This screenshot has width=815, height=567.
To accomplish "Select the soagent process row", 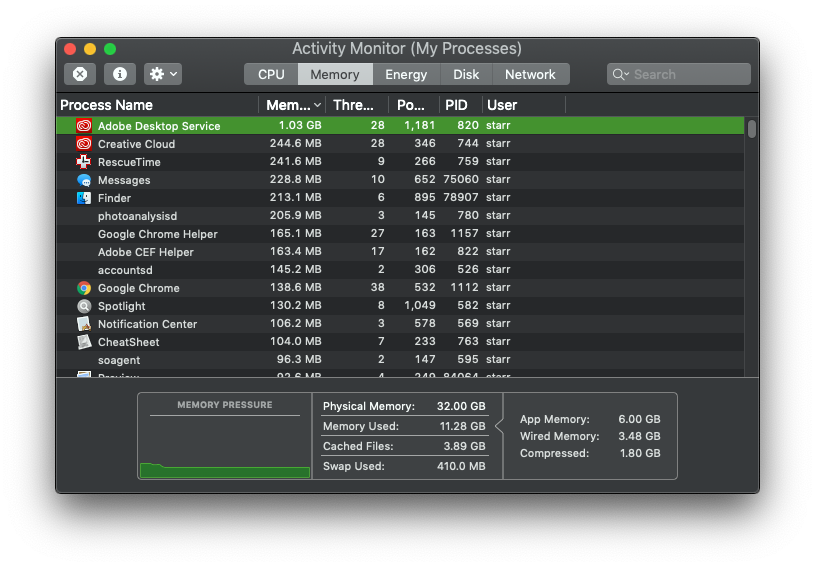I will click(400, 360).
